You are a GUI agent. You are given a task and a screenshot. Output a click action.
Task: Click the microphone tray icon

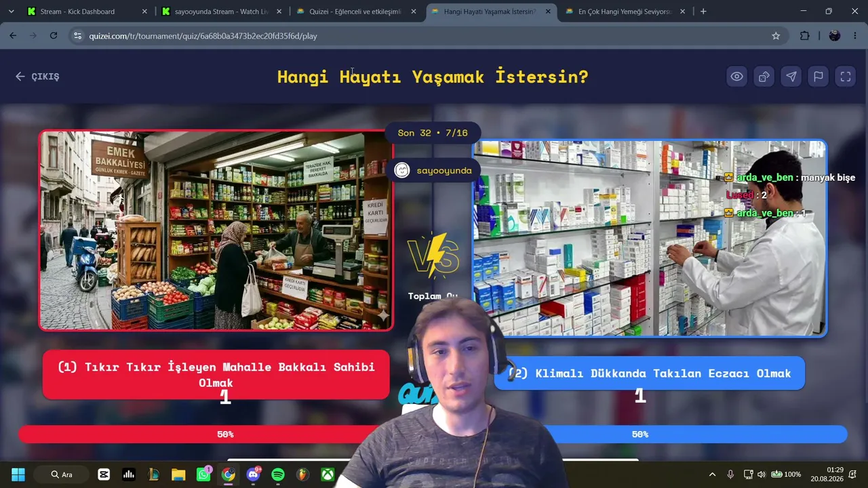coord(730,474)
